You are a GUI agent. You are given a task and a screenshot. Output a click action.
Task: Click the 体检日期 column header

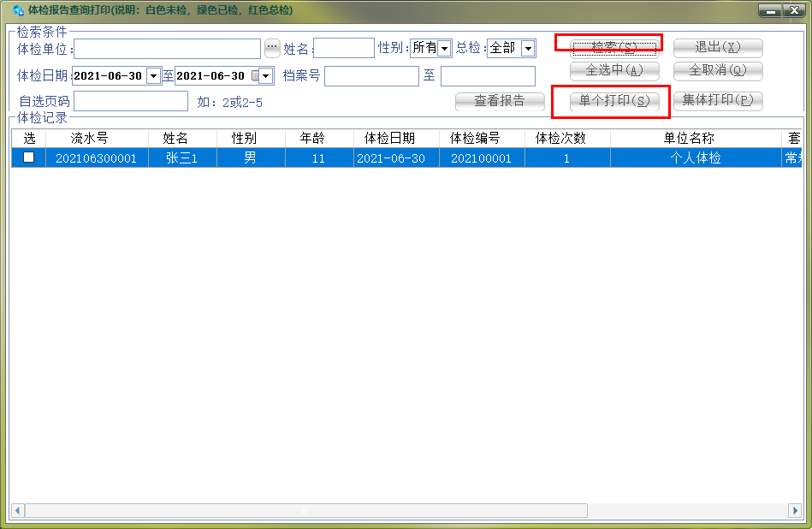[396, 139]
